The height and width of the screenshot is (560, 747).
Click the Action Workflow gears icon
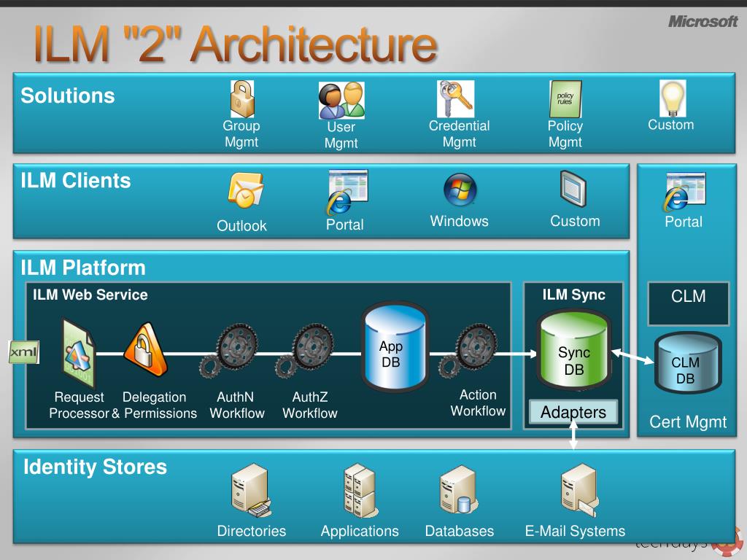pyautogui.click(x=468, y=351)
